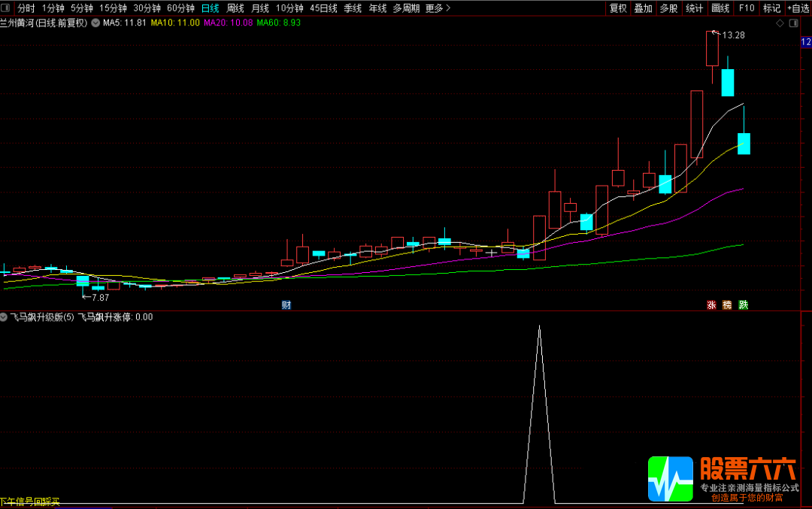Click the 标记 mark button
Screen dimensions: 812x509
coord(771,8)
